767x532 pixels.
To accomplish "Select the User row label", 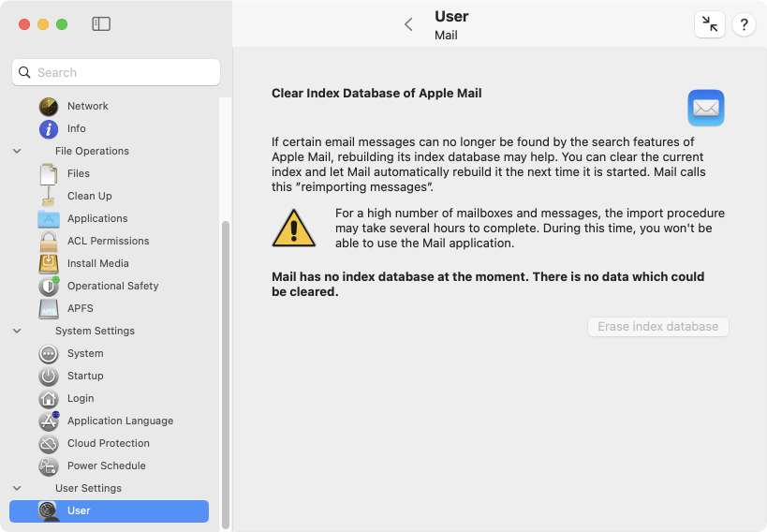I will click(79, 511).
